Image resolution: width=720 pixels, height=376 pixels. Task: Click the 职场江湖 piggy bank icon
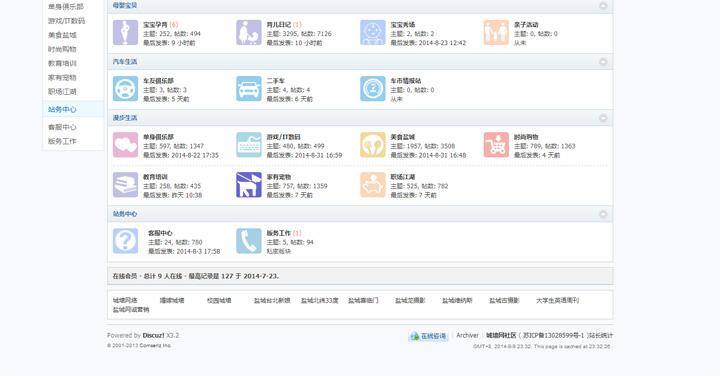pyautogui.click(x=372, y=185)
